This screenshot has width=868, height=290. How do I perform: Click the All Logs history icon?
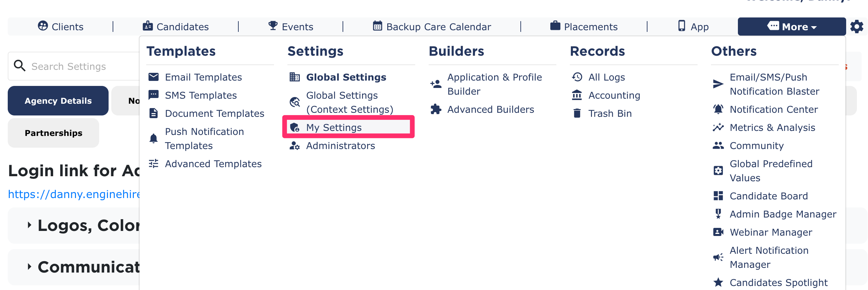tap(577, 77)
